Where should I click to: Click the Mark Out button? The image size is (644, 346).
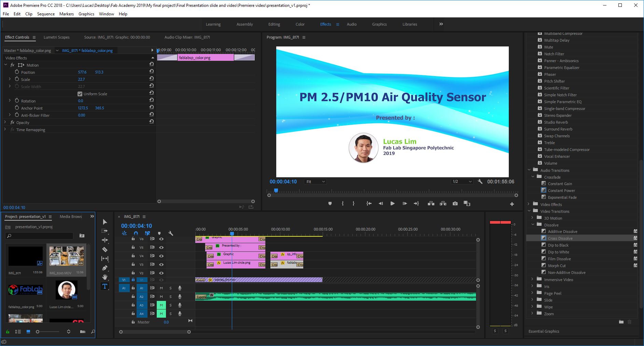[353, 204]
